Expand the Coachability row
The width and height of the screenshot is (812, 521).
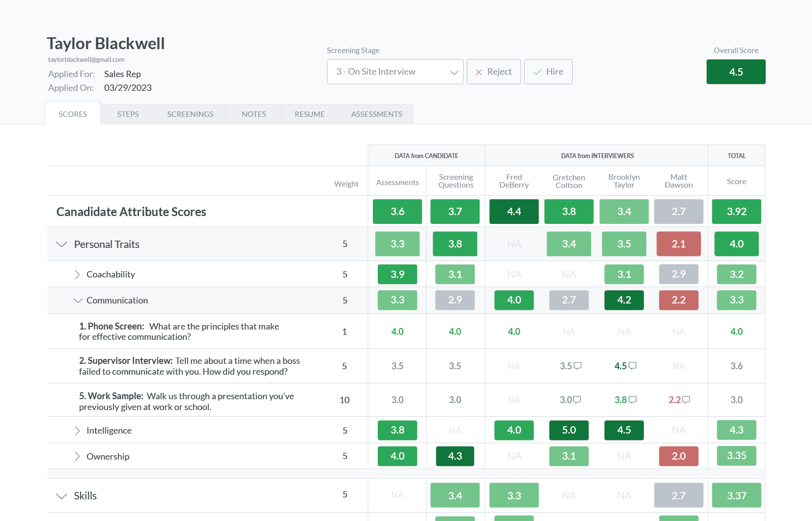77,274
